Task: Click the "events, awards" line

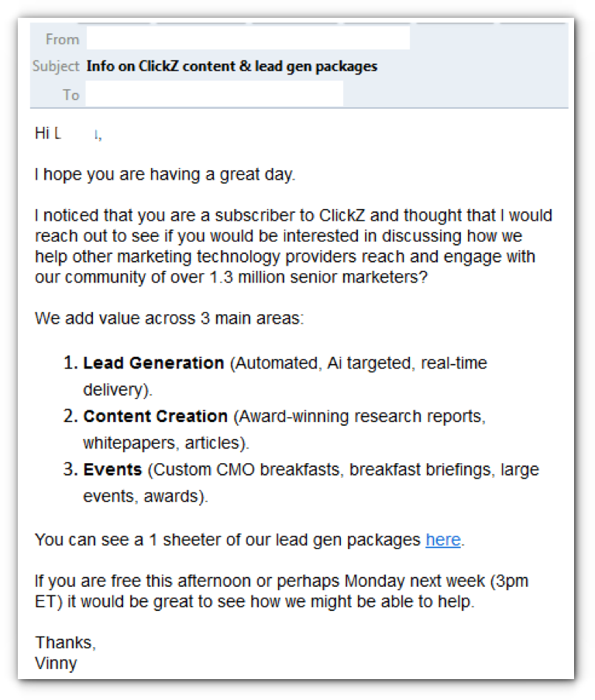Action: coord(146,497)
